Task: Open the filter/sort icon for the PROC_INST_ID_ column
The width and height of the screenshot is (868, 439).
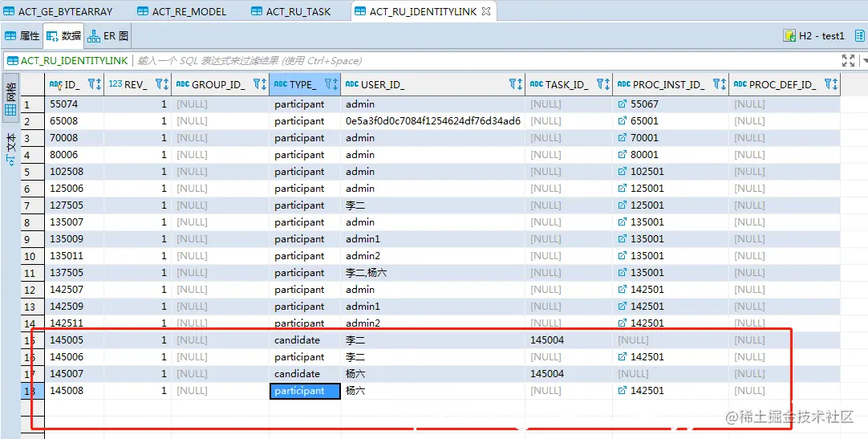Action: [x=719, y=84]
